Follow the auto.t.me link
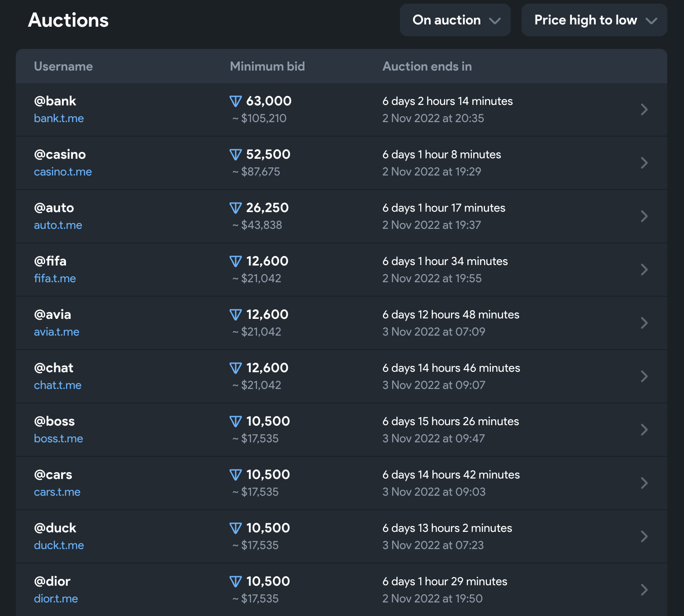Screen dimensions: 684x616 pos(58,225)
